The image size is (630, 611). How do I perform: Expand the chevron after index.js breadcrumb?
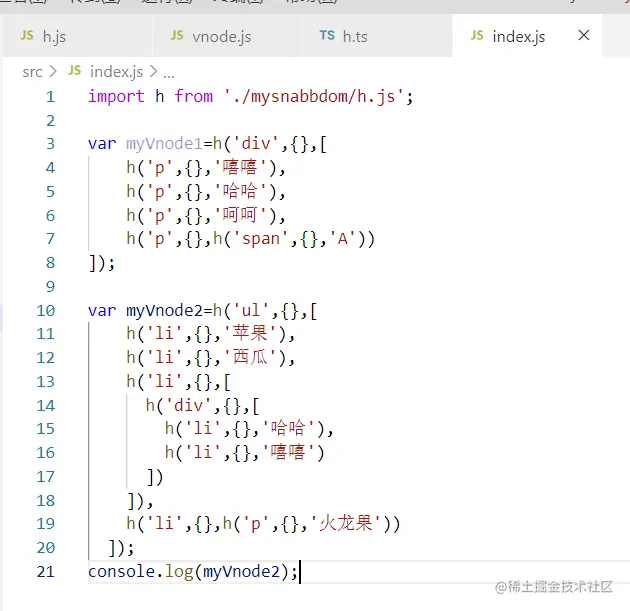[153, 72]
